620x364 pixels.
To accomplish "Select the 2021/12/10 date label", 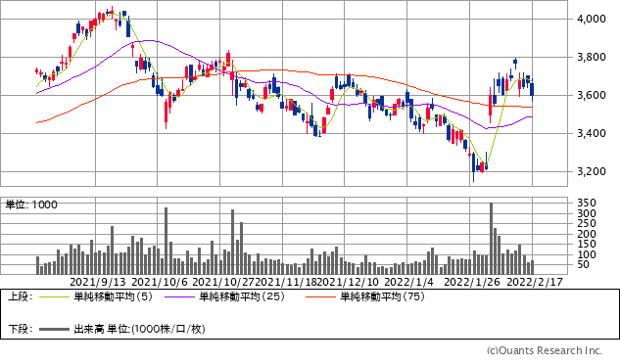I will click(348, 282).
